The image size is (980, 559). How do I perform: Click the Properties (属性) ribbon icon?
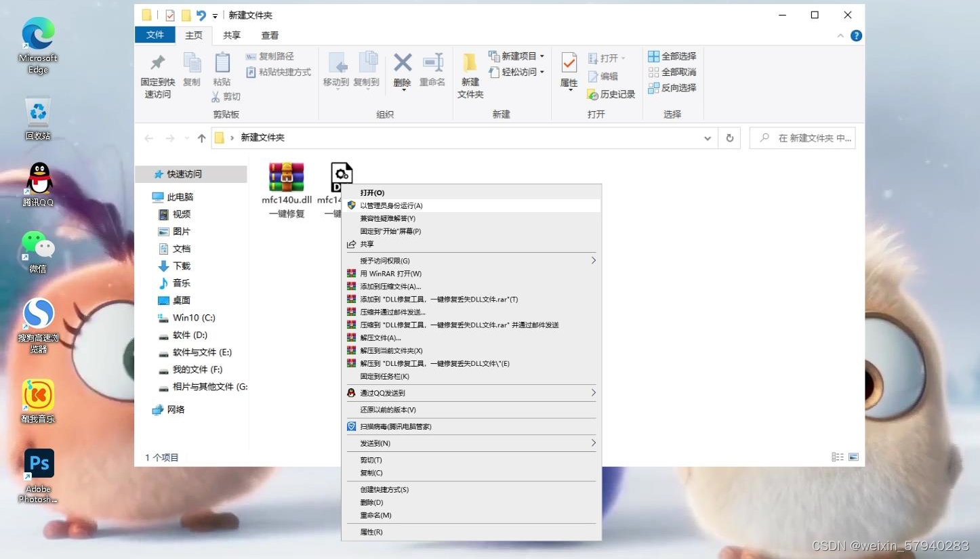click(x=569, y=63)
